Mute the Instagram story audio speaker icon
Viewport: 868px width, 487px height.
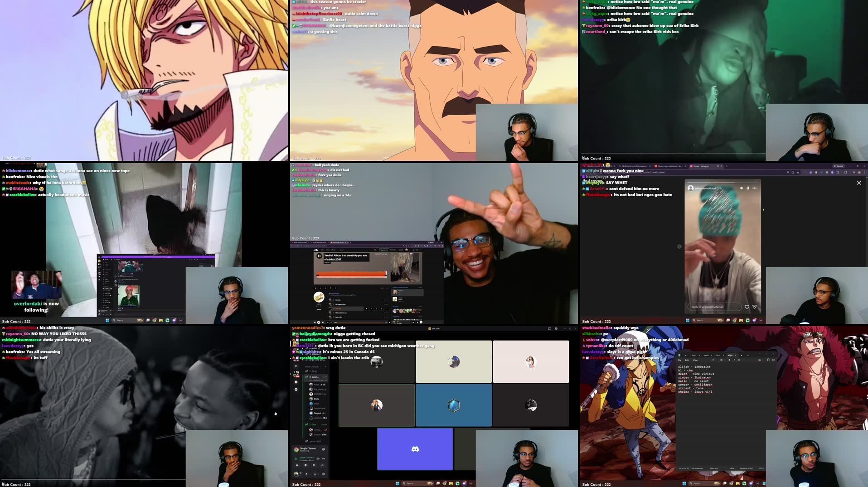742,188
